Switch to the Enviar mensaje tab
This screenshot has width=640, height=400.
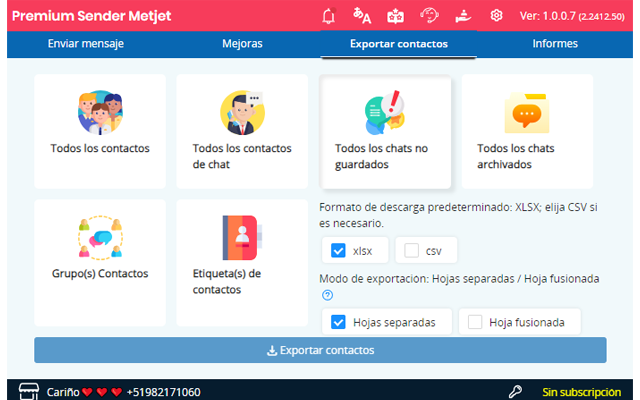pyautogui.click(x=86, y=44)
